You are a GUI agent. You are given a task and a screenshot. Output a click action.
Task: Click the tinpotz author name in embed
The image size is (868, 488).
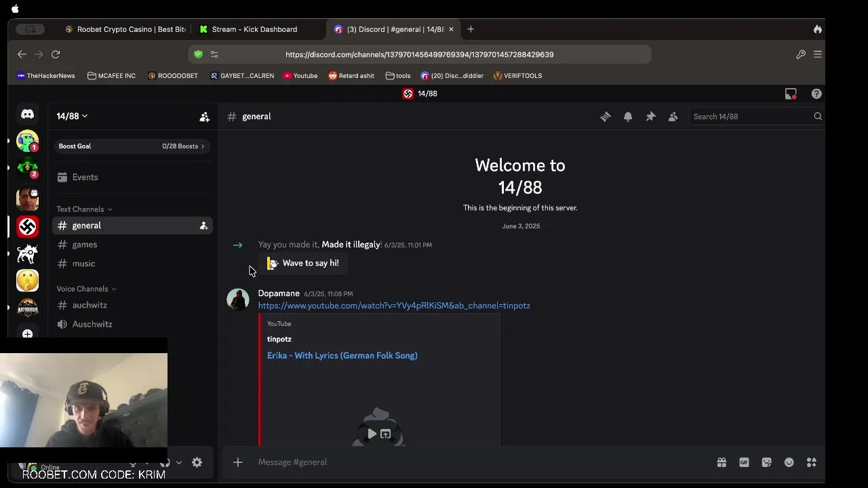click(x=279, y=339)
